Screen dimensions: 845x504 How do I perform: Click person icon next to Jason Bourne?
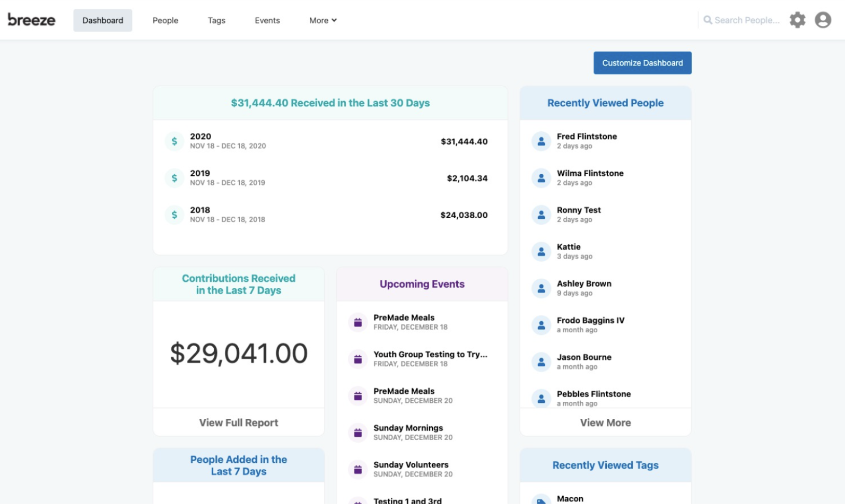point(541,362)
